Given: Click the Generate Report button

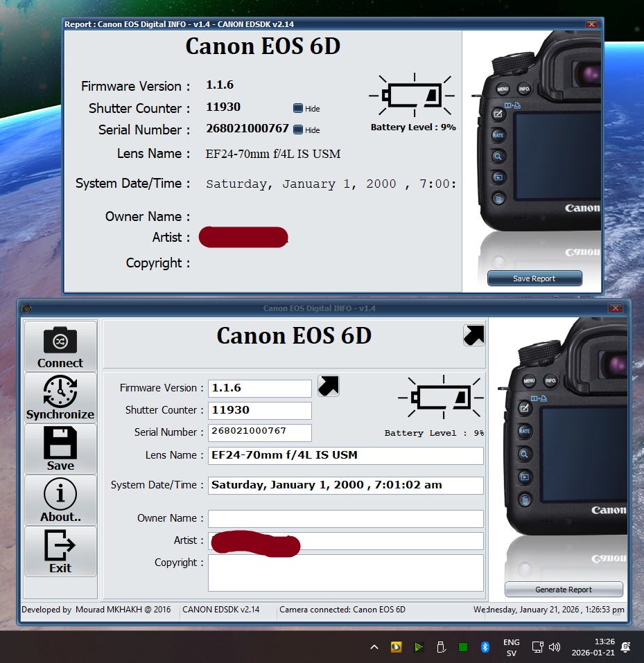Looking at the screenshot, I should pos(564,589).
